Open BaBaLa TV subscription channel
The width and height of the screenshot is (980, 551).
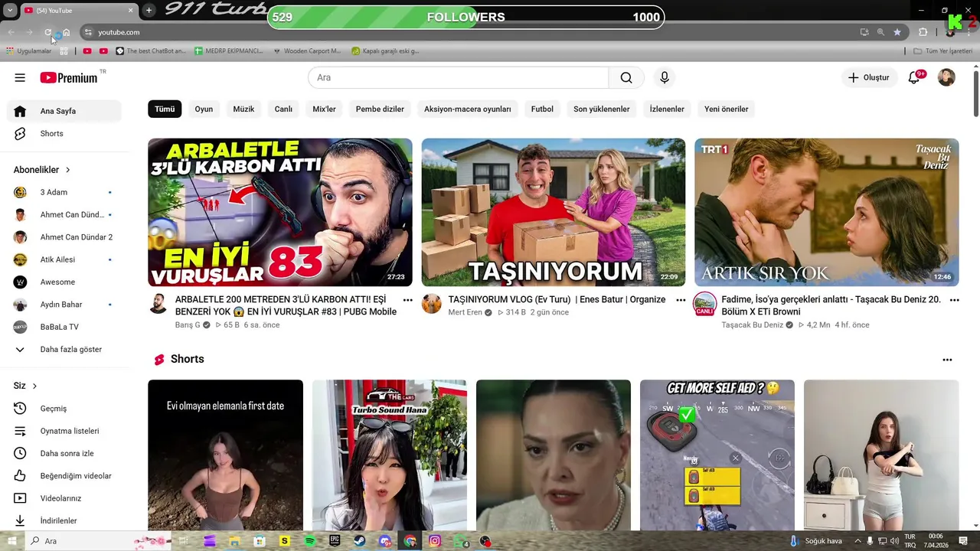tap(64, 327)
